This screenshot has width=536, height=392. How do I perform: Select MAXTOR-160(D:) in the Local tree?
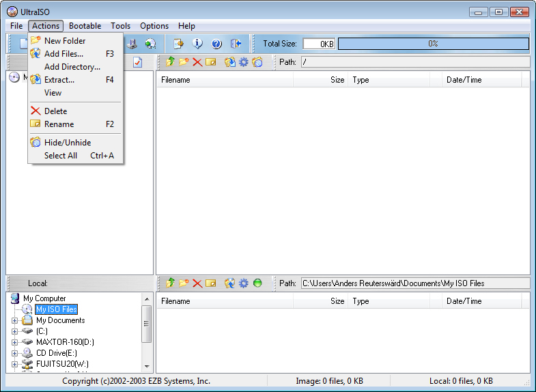tap(65, 342)
